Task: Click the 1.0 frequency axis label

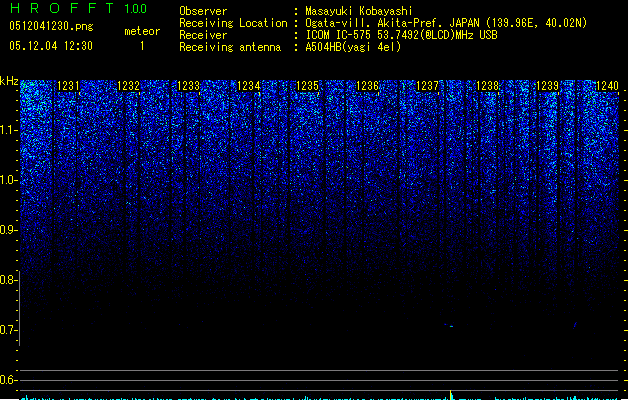Action: pyautogui.click(x=9, y=180)
